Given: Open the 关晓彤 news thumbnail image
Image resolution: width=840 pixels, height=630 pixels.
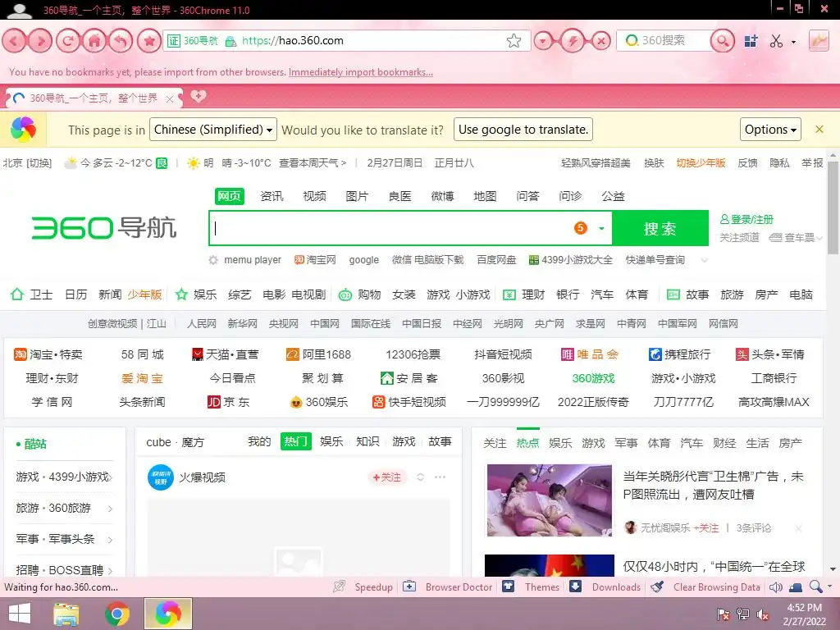Looking at the screenshot, I should [549, 500].
